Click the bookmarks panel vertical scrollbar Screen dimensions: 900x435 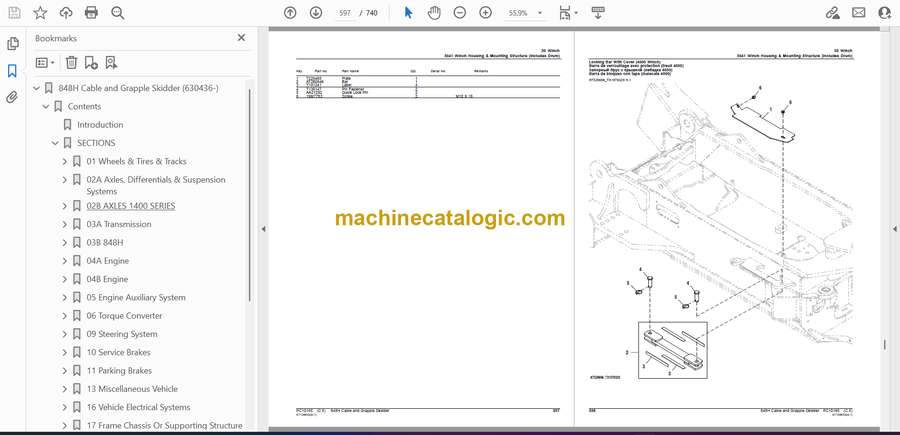(249, 195)
